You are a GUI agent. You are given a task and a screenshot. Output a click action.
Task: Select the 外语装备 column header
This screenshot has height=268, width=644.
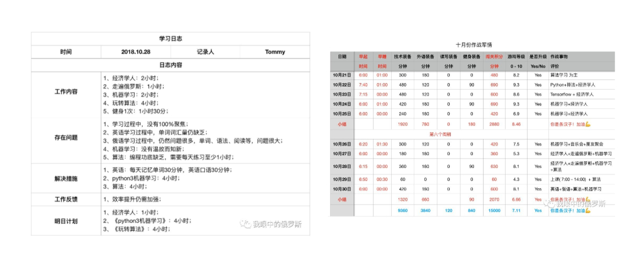pos(426,56)
